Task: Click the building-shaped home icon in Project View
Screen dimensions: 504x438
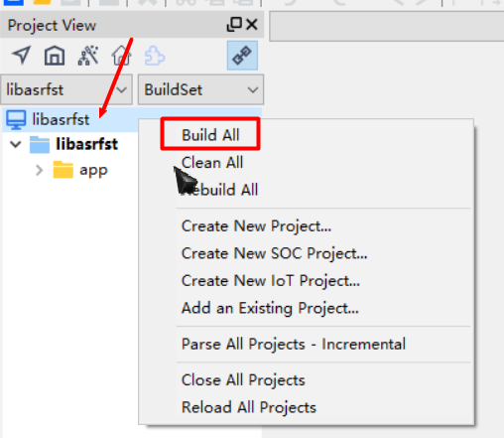Action: coord(55,56)
